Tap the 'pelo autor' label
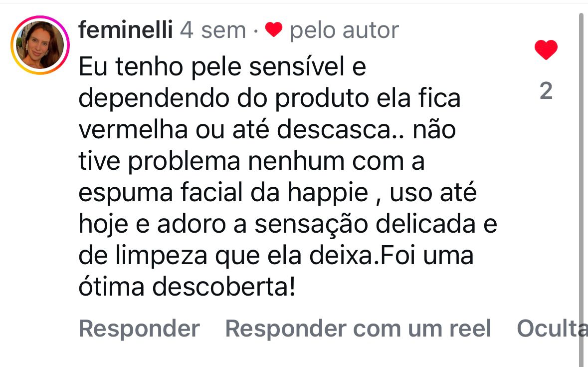 click(x=344, y=31)
